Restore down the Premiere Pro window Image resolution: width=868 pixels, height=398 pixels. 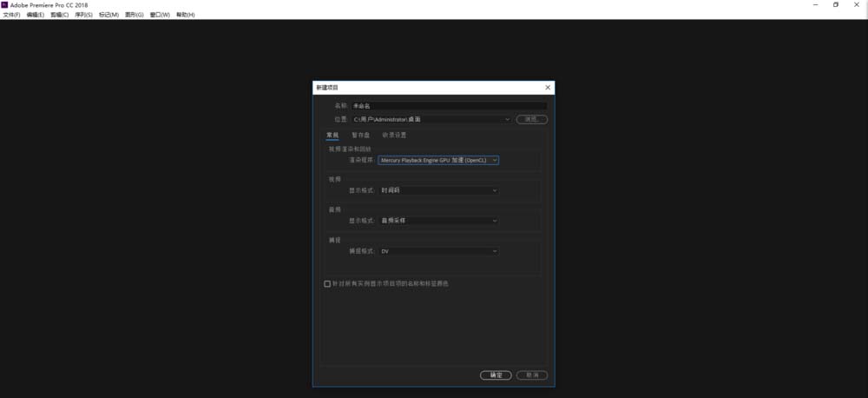coord(836,4)
